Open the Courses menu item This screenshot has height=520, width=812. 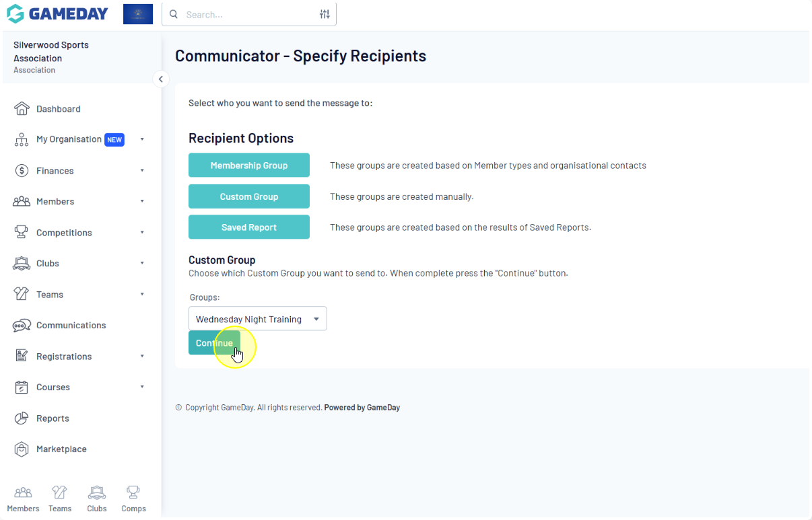click(x=53, y=387)
